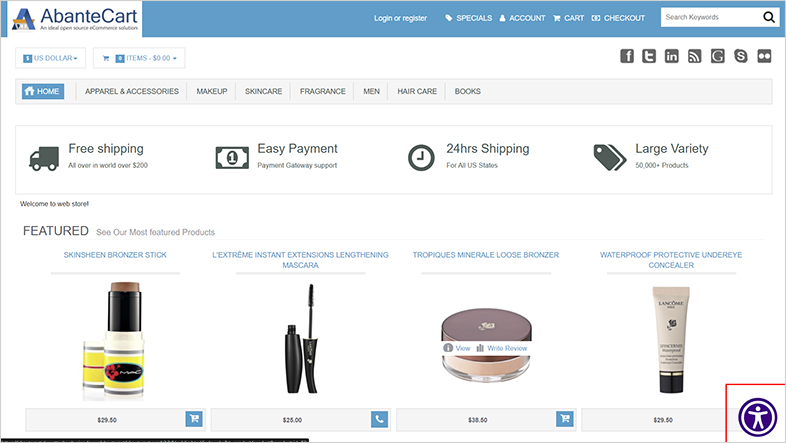Open the Account link
Viewport: 786px width, 443px height.
(522, 18)
